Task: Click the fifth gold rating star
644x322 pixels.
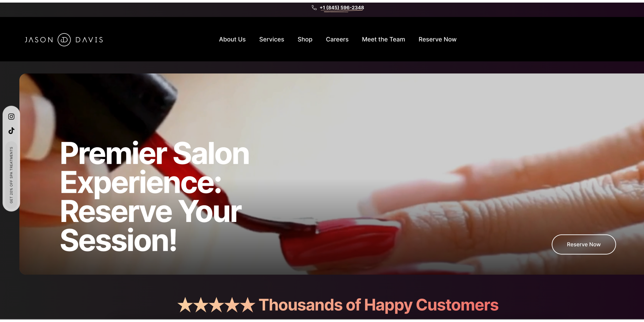Action: 248,305
